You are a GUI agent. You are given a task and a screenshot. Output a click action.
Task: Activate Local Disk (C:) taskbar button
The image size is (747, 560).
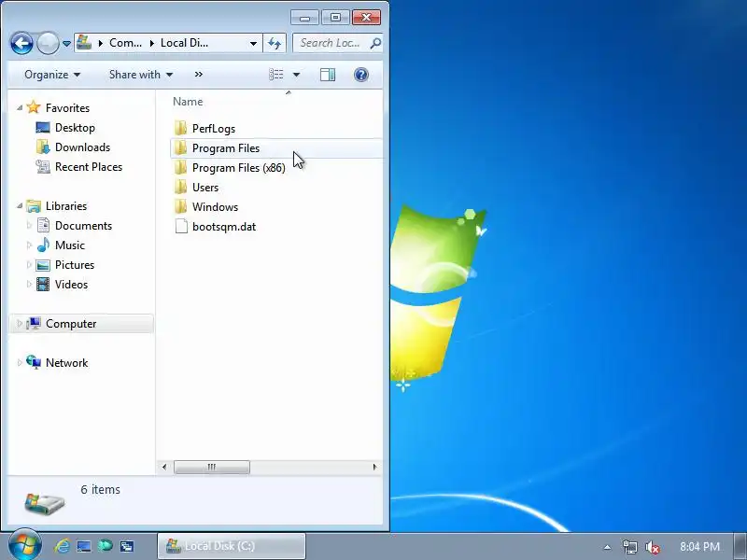click(232, 546)
